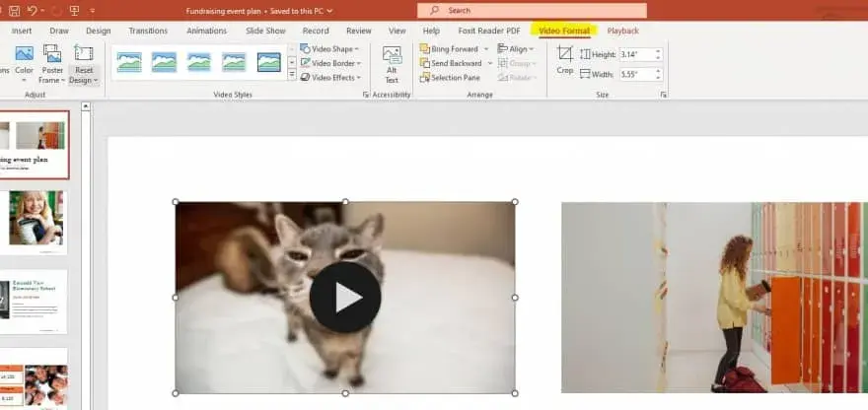The width and height of the screenshot is (868, 410).
Task: Click the Undo arrow icon
Action: tap(33, 11)
